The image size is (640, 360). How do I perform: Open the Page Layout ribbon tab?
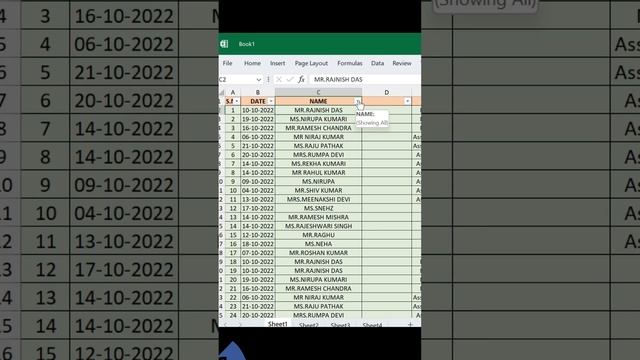tap(311, 63)
